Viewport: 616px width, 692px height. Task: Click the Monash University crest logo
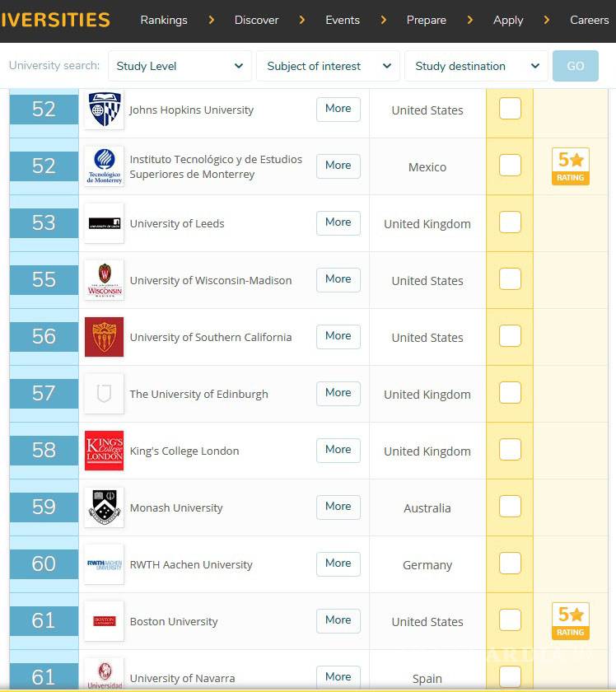coord(104,507)
